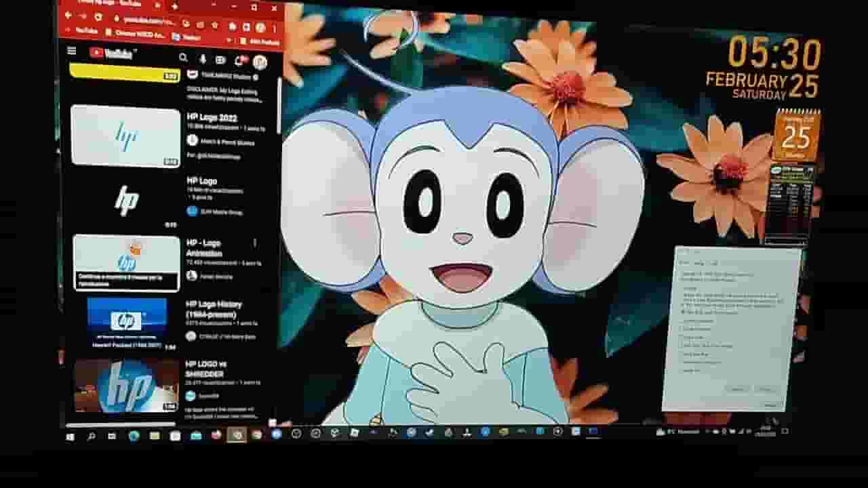
Task: Open a new browser tab with plus
Action: (175, 5)
